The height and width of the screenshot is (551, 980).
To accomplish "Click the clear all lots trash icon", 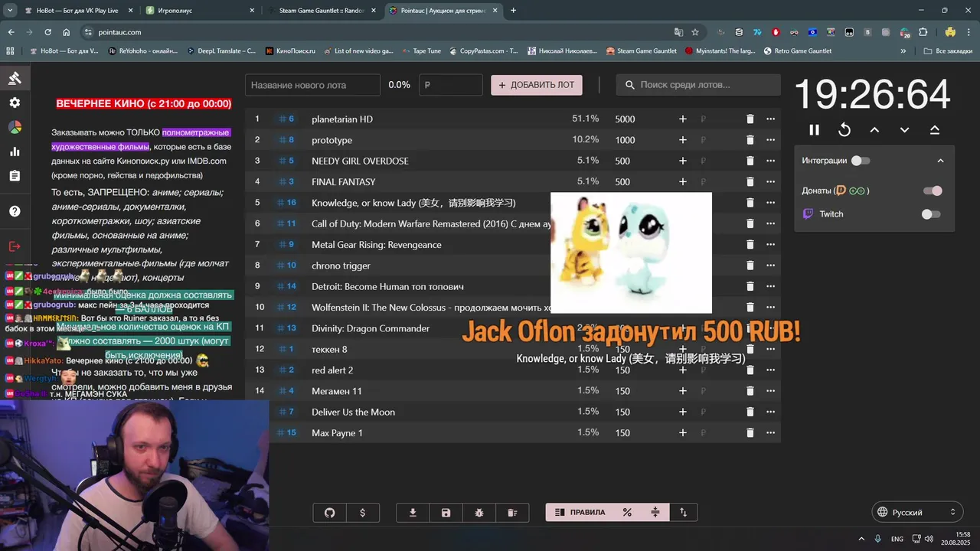I will pyautogui.click(x=513, y=513).
